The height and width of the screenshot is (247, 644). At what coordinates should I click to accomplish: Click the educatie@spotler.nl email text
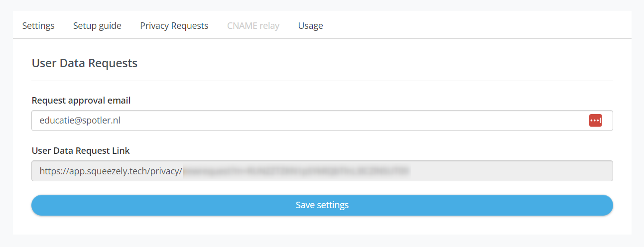pyautogui.click(x=80, y=121)
